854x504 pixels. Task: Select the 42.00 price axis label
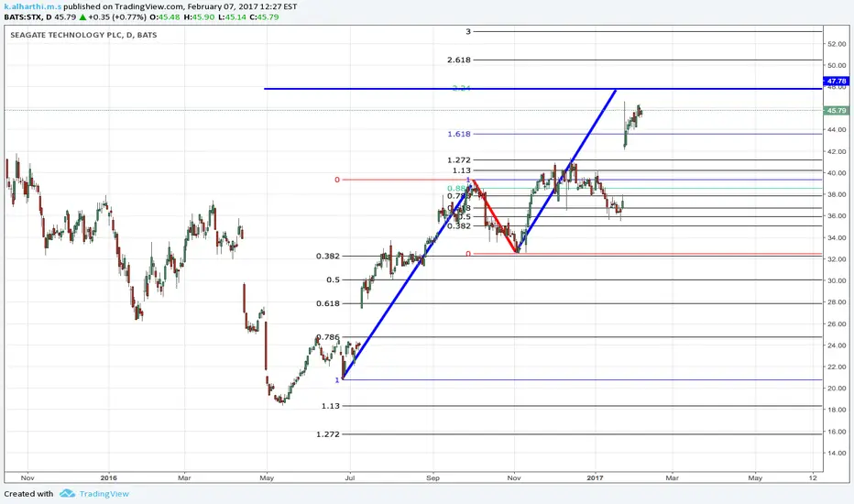(x=838, y=151)
